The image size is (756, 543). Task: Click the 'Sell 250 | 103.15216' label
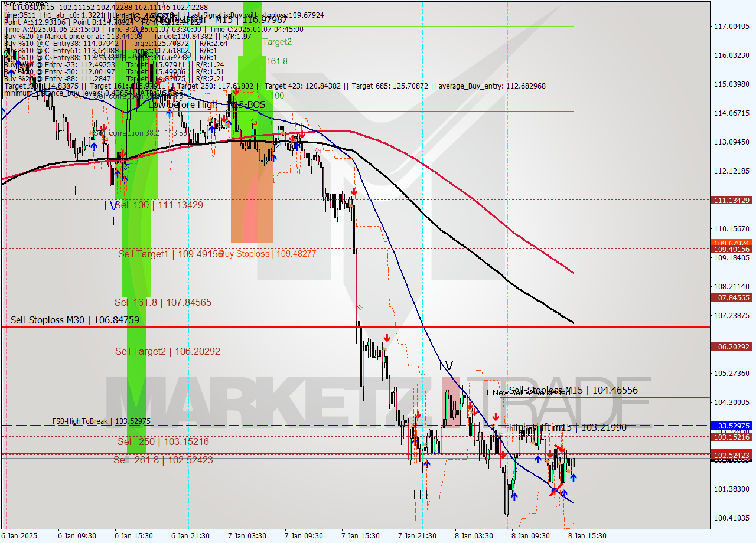(163, 441)
